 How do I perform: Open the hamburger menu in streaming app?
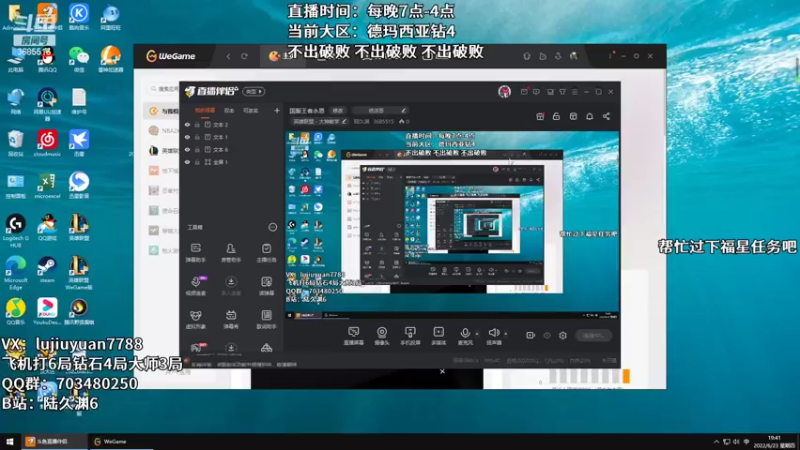click(x=574, y=92)
